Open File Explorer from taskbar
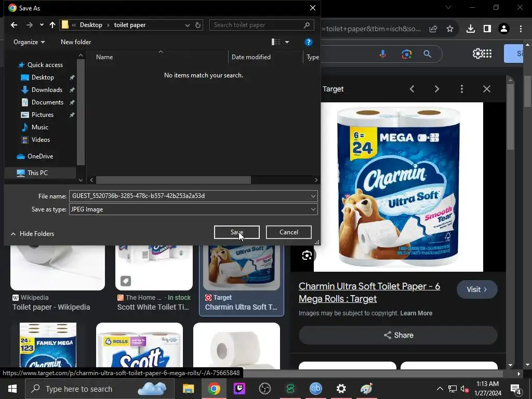 pos(188,389)
